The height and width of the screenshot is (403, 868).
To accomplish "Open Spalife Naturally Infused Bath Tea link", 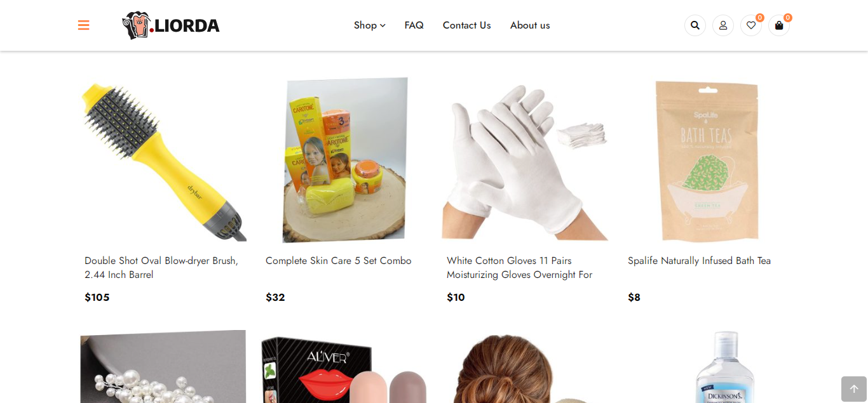I will pyautogui.click(x=700, y=261).
